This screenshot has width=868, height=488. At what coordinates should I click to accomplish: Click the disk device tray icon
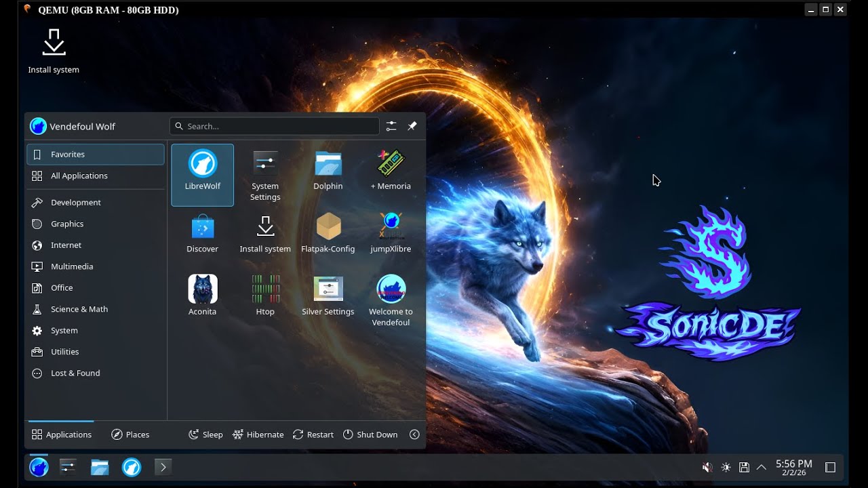(x=744, y=467)
